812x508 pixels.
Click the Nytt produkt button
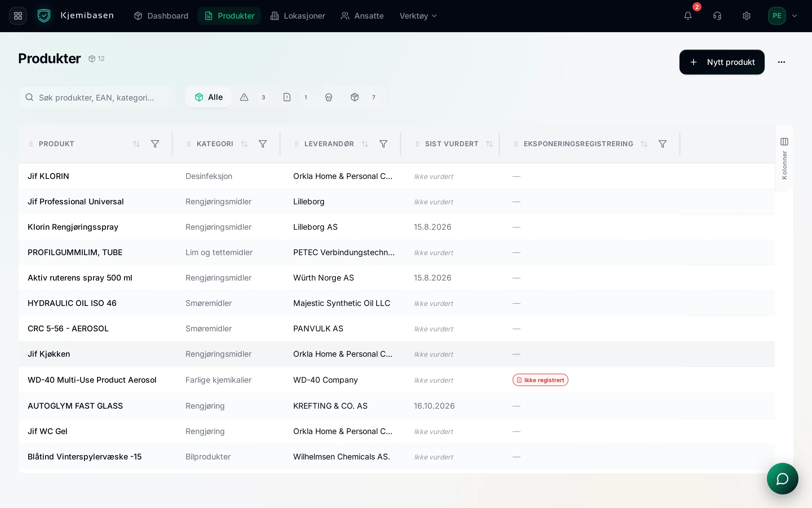point(722,62)
